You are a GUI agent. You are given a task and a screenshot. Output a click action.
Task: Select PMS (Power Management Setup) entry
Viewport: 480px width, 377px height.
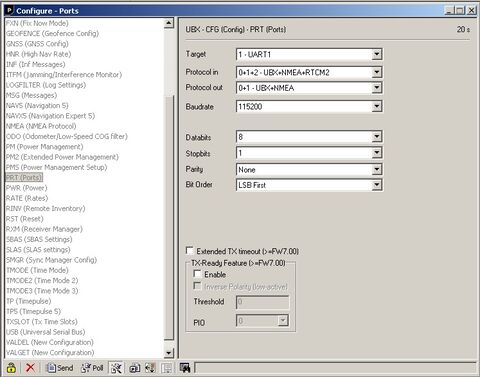point(57,168)
